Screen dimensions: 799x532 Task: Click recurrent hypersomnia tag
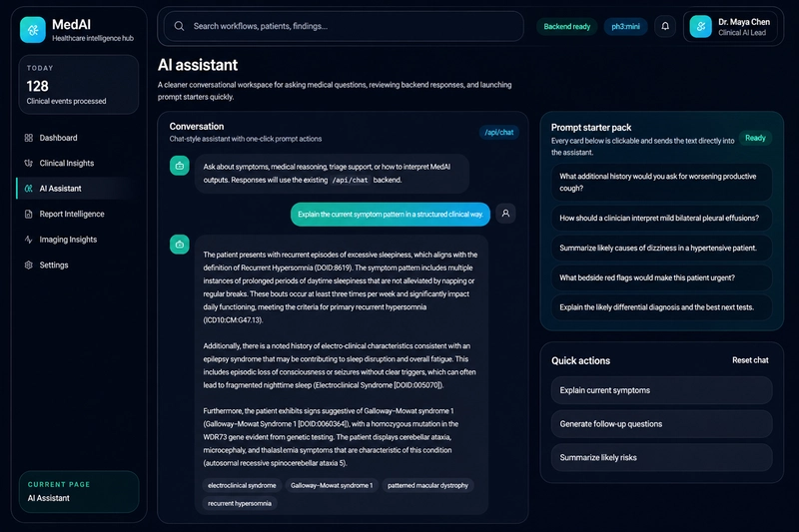[x=240, y=503]
